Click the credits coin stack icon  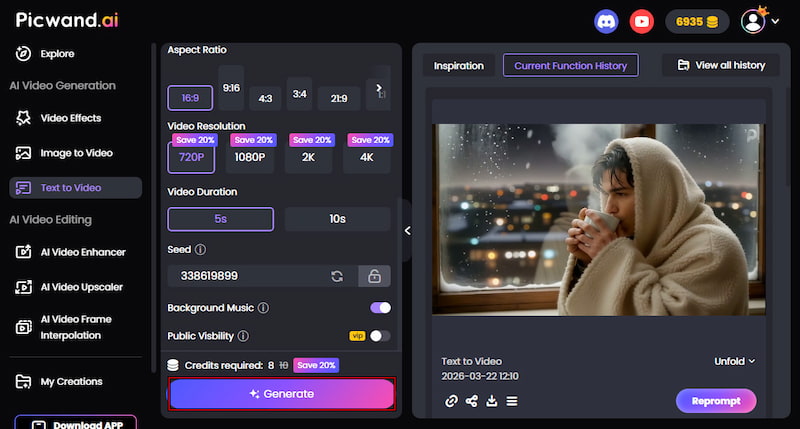[173, 365]
